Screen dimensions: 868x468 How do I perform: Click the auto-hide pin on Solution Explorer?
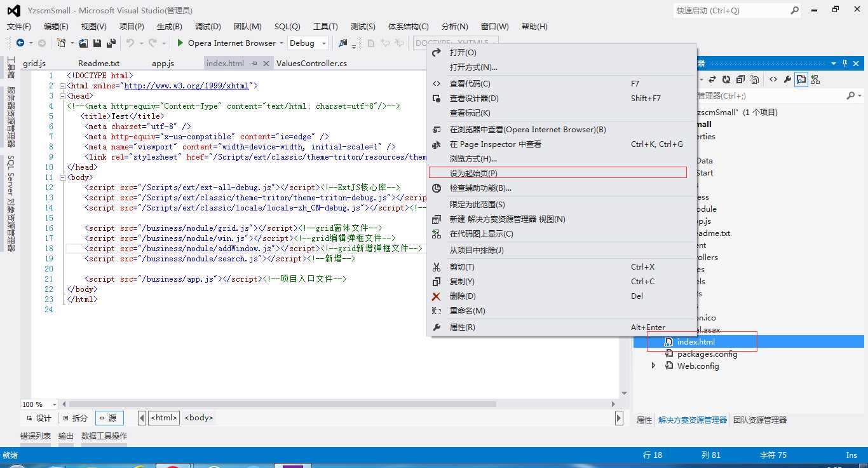coord(845,63)
